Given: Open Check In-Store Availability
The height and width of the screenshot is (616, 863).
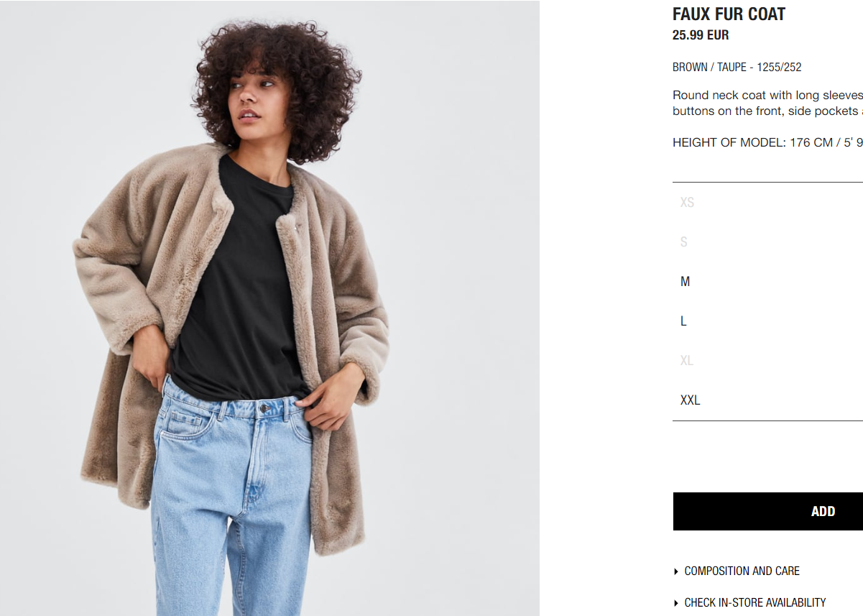Looking at the screenshot, I should coord(755,602).
